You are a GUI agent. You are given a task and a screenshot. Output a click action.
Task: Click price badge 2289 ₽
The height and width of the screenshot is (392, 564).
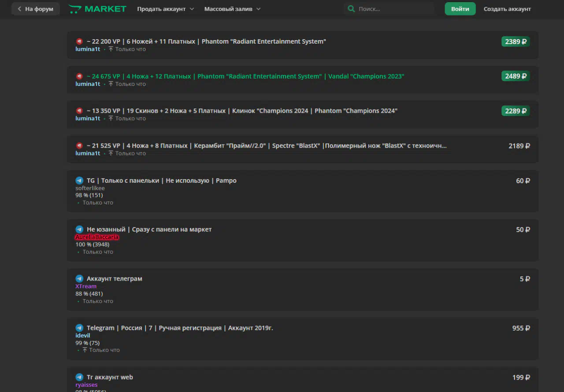tap(516, 111)
